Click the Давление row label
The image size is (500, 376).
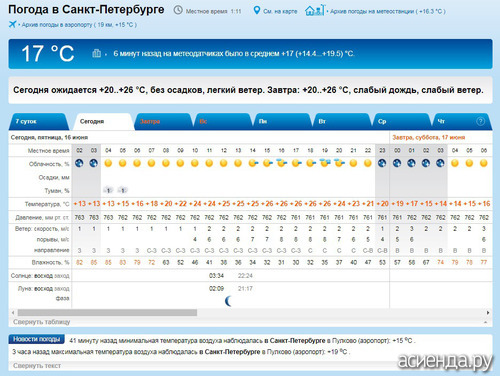tap(42, 218)
